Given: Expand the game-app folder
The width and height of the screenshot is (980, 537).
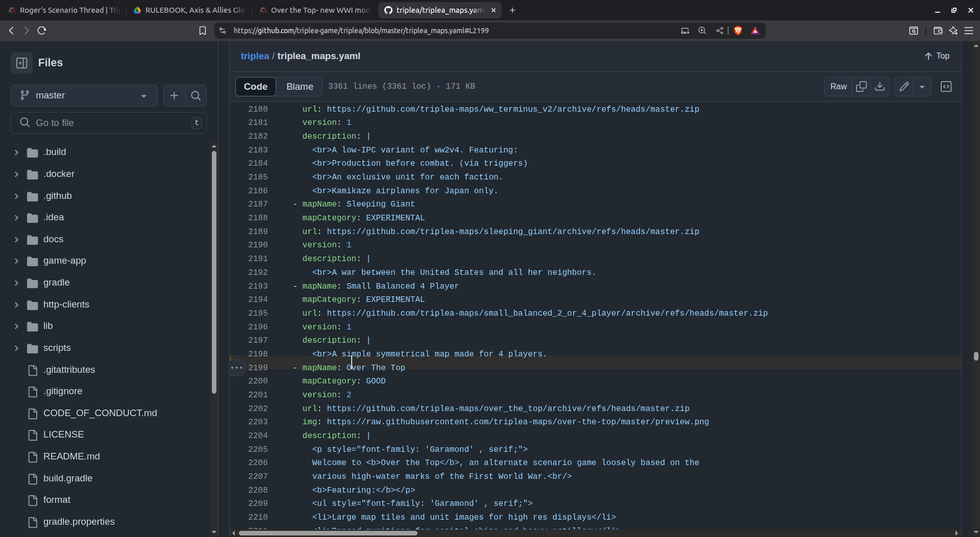Looking at the screenshot, I should [16, 261].
